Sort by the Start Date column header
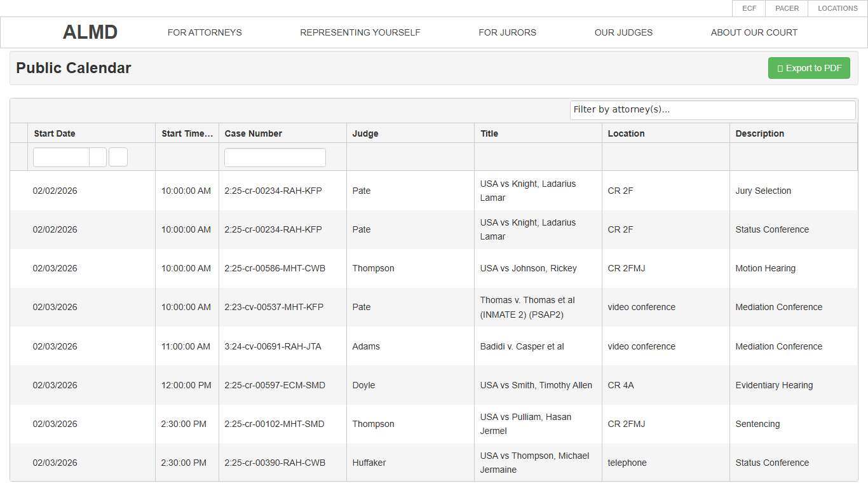 point(55,133)
